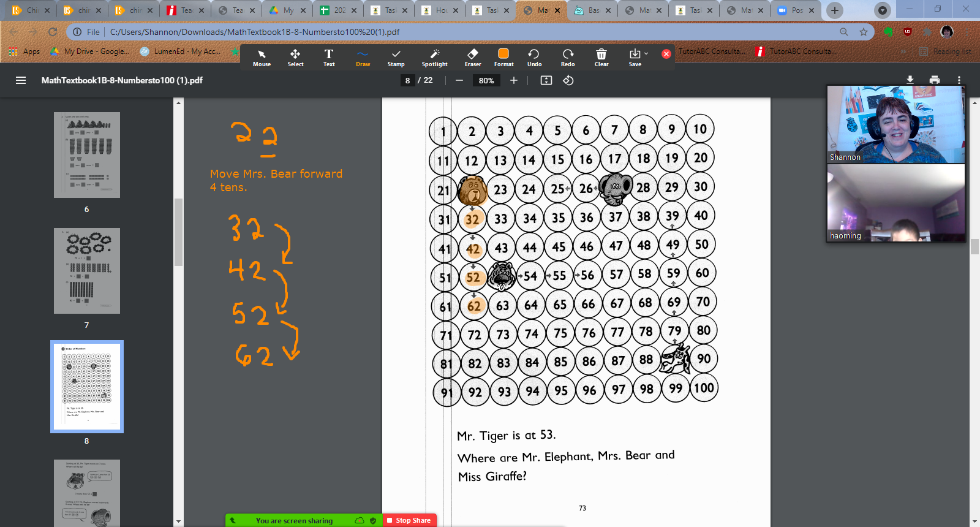The width and height of the screenshot is (980, 527).
Task: Bookmark this page with star icon
Action: 864,32
